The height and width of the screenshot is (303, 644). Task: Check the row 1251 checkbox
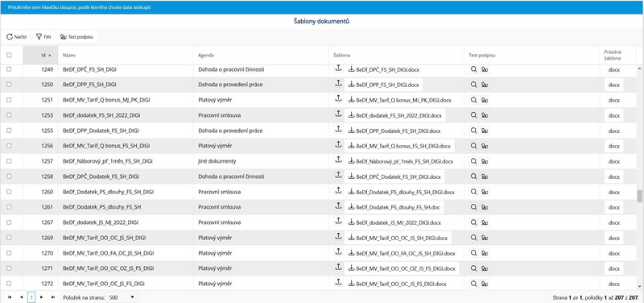[x=9, y=100]
